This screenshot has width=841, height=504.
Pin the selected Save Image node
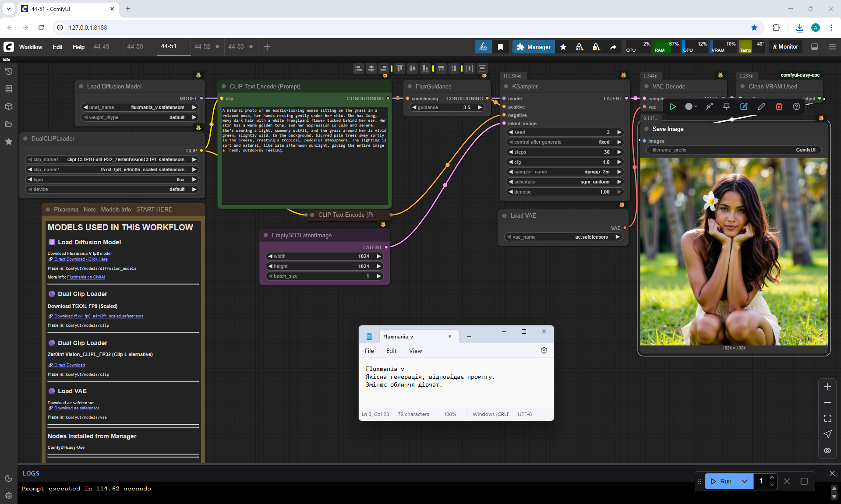(x=726, y=106)
